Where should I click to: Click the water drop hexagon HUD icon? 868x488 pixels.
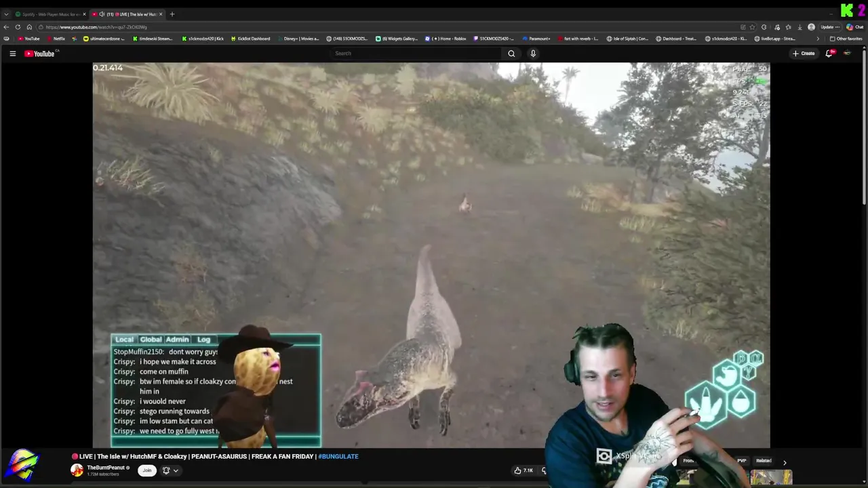click(741, 401)
